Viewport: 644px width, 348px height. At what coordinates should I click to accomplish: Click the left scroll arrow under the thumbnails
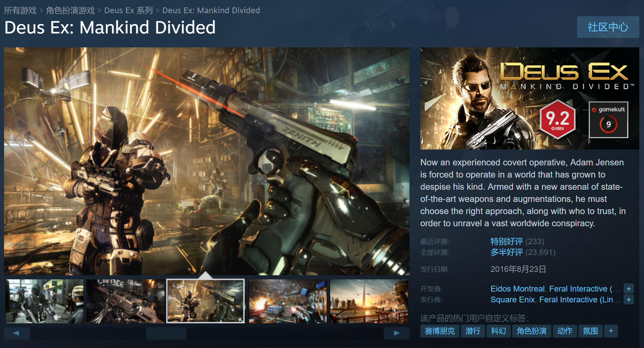point(17,333)
